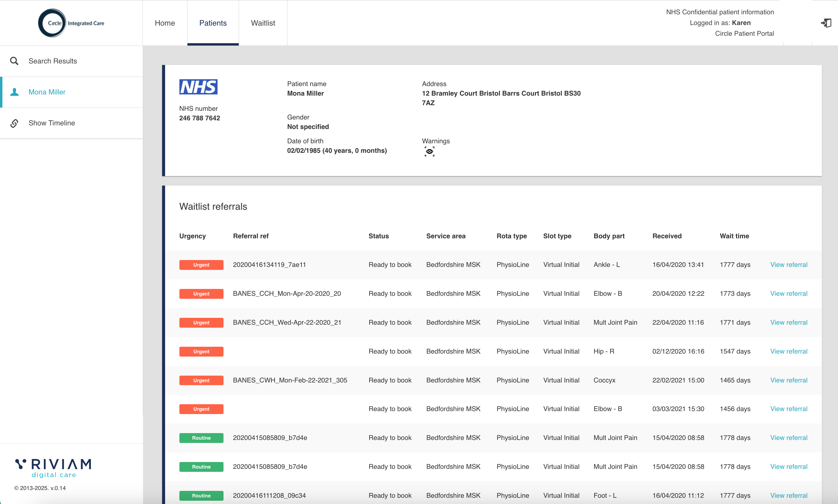Show Timeline from the sidebar
838x504 pixels.
point(52,123)
